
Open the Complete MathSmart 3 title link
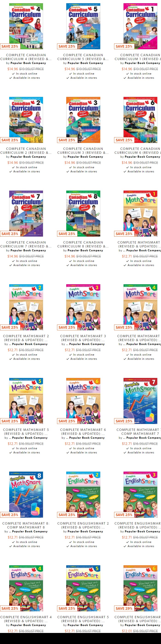point(83,338)
